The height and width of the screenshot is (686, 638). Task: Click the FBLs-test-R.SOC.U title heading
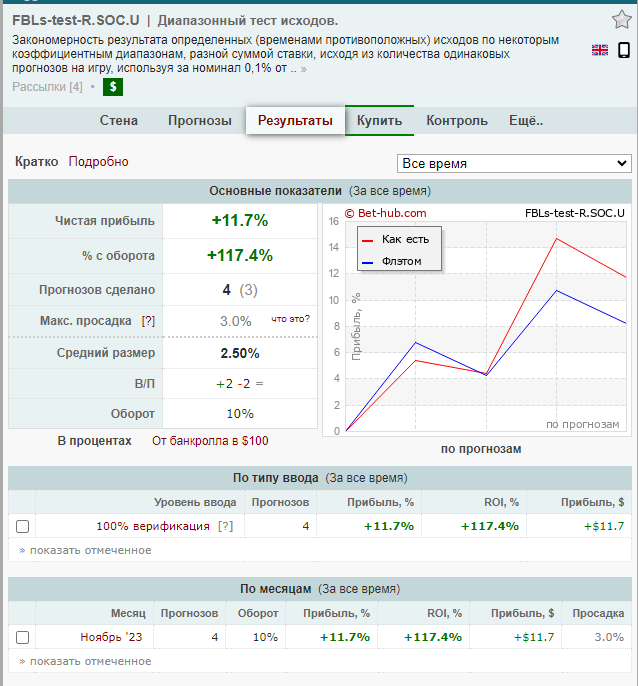76,20
